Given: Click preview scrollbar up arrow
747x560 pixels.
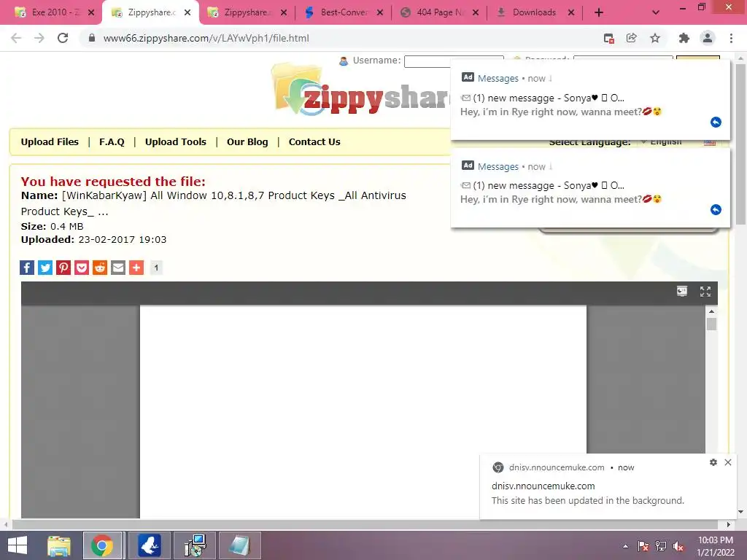Looking at the screenshot, I should click(711, 311).
